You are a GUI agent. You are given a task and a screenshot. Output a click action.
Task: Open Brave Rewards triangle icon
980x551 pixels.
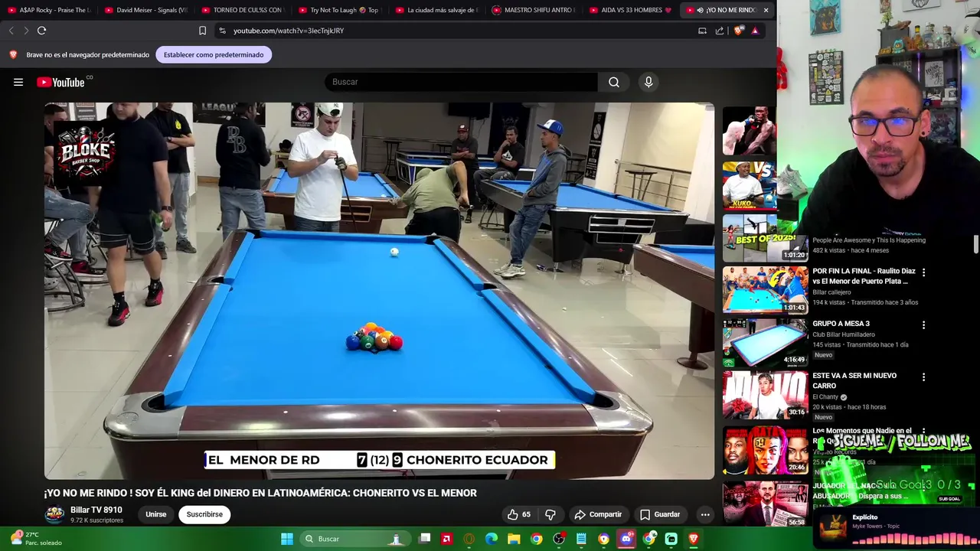point(755,31)
